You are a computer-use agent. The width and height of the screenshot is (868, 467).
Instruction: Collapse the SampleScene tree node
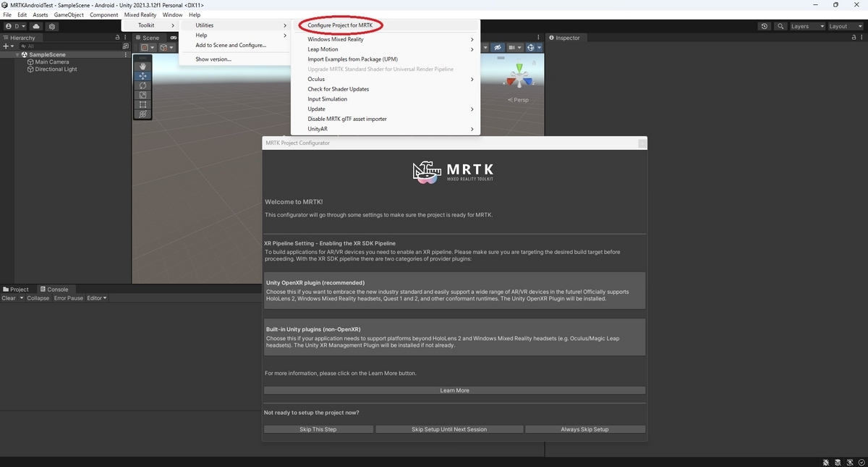point(17,54)
